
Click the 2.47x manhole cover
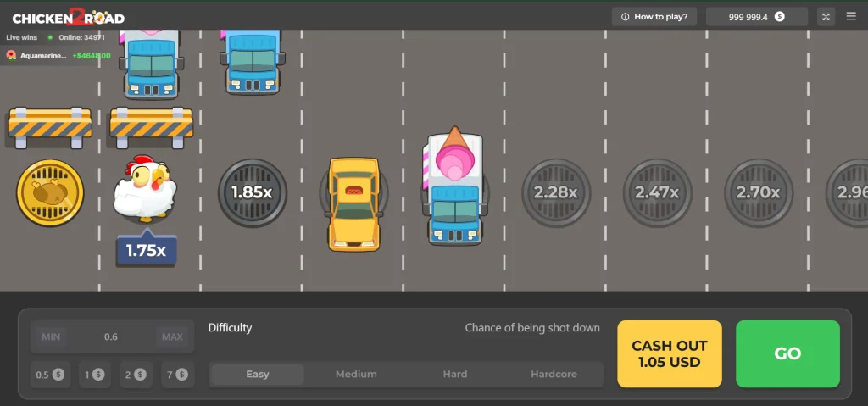pyautogui.click(x=657, y=192)
